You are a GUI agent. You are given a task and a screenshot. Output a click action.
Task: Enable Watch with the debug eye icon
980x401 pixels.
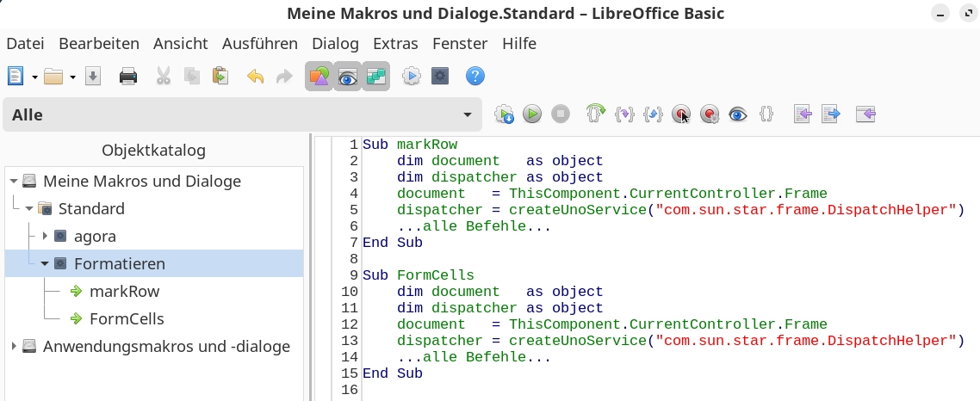(x=738, y=114)
